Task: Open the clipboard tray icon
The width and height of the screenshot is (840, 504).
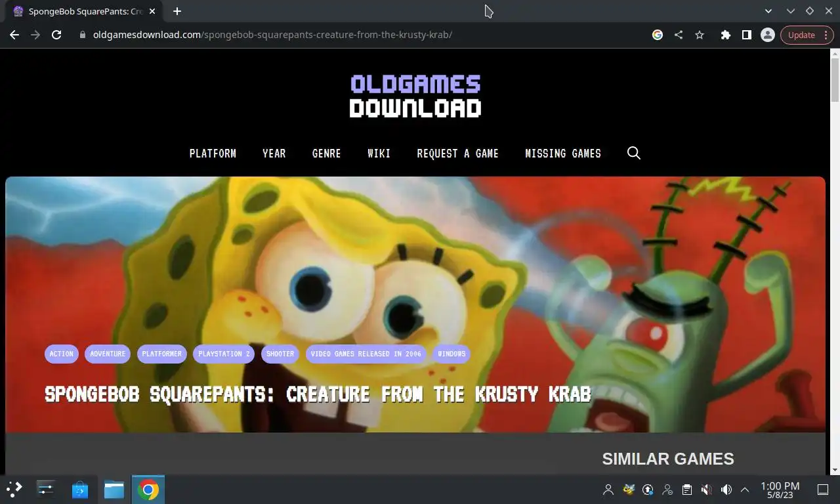Action: click(686, 490)
